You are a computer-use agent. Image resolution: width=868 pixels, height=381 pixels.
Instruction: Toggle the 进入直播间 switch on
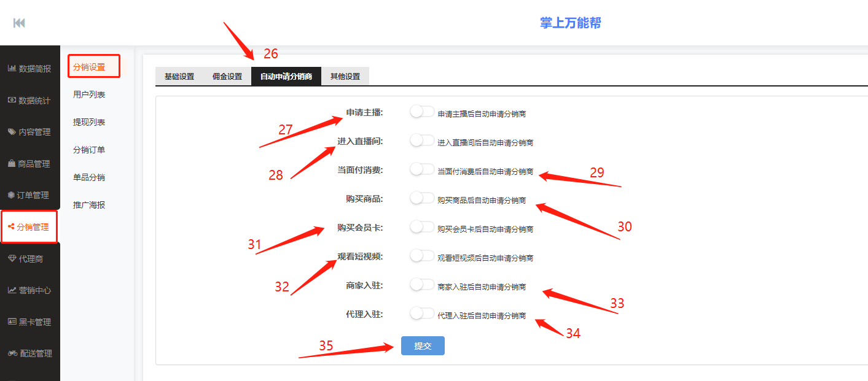(x=422, y=140)
